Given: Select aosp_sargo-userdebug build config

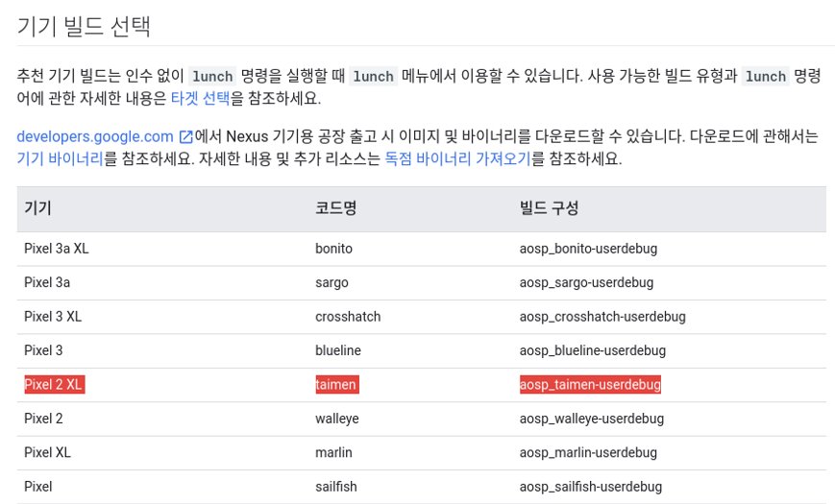Looking at the screenshot, I should tap(586, 282).
